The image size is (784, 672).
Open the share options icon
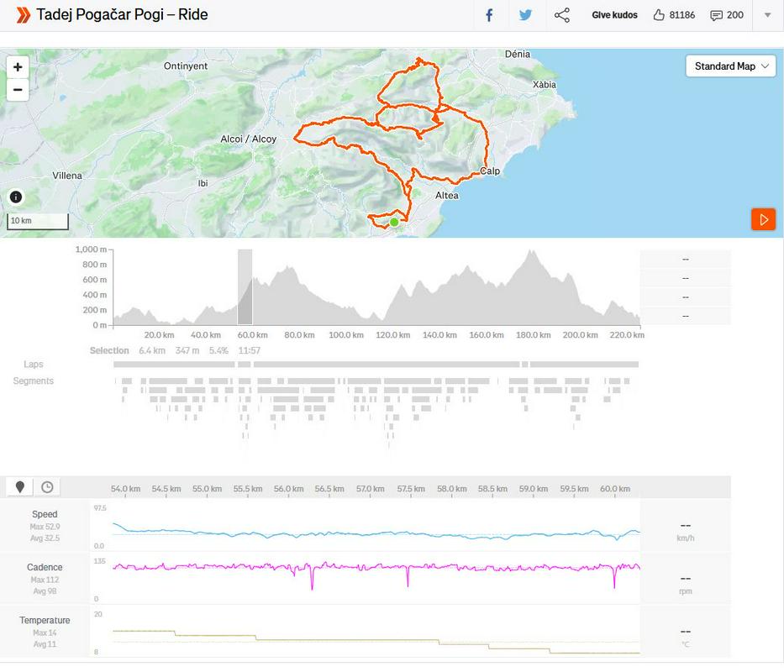pyautogui.click(x=562, y=15)
